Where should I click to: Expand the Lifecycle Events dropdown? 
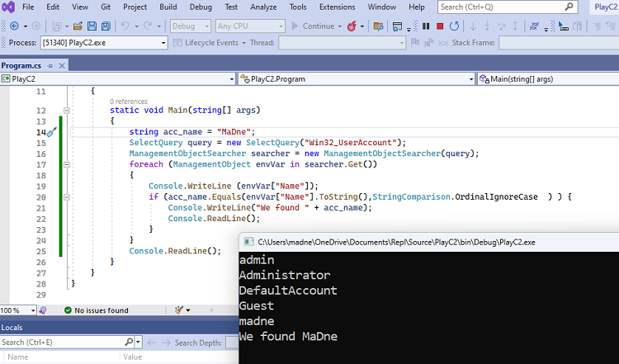tap(243, 43)
